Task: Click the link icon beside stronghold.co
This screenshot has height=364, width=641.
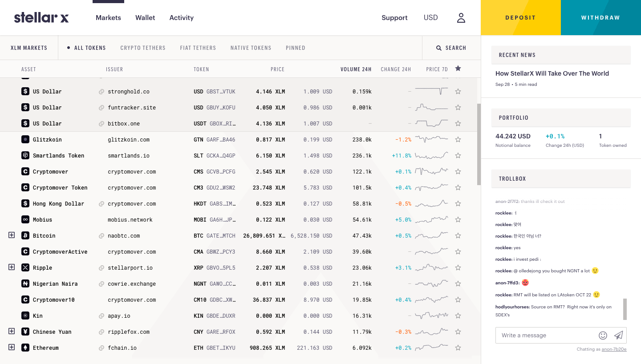Action: coord(101,92)
